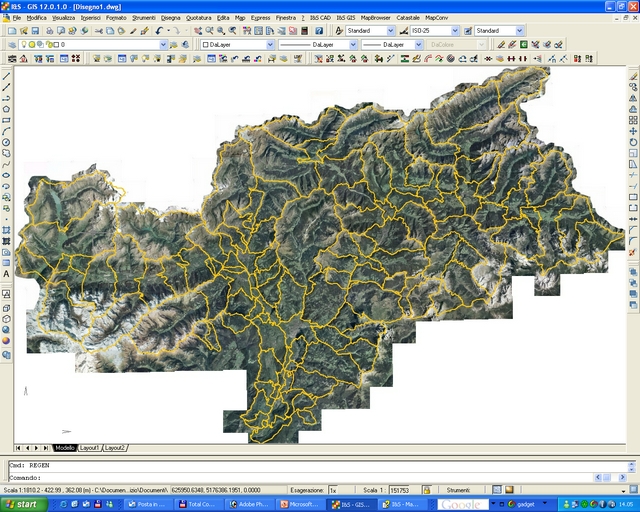Click the Rotate tool in modify toolbar
Screen dimensions: 640x512
633,142
